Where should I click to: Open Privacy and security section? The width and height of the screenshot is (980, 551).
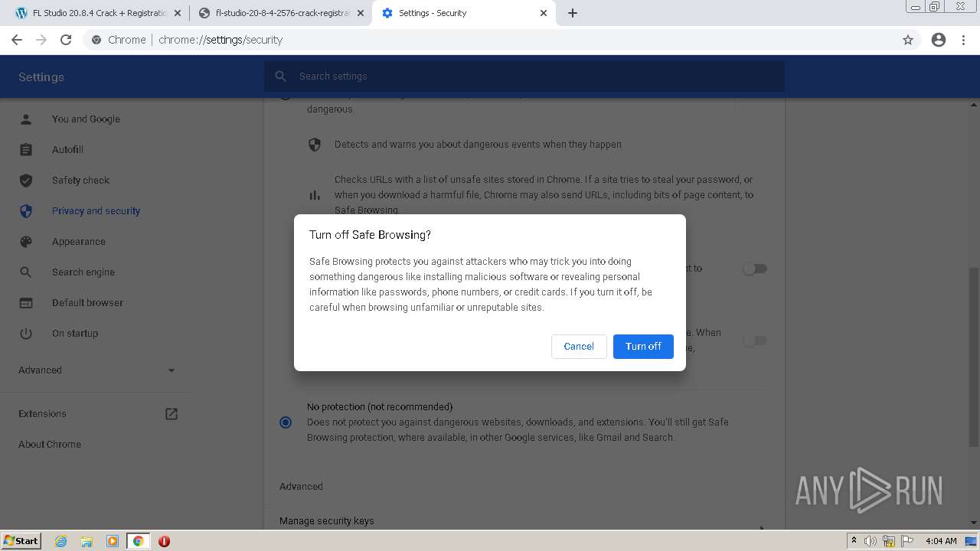tap(96, 211)
